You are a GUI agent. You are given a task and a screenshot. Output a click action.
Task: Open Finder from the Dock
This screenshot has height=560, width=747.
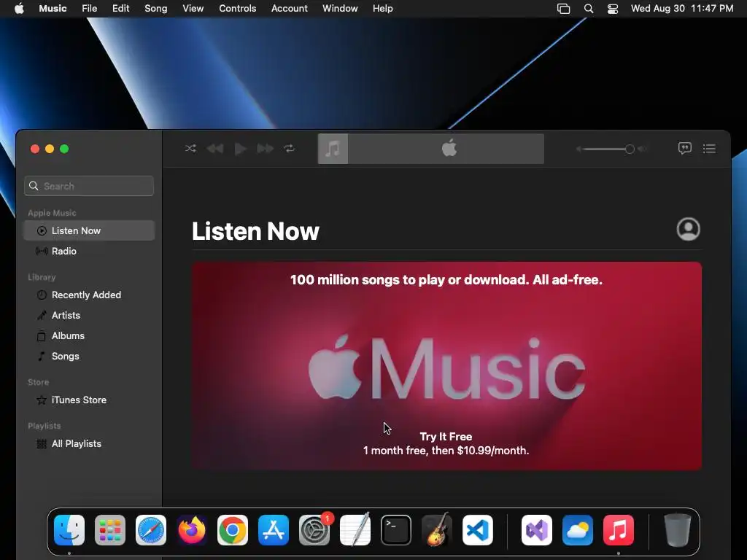point(69,530)
